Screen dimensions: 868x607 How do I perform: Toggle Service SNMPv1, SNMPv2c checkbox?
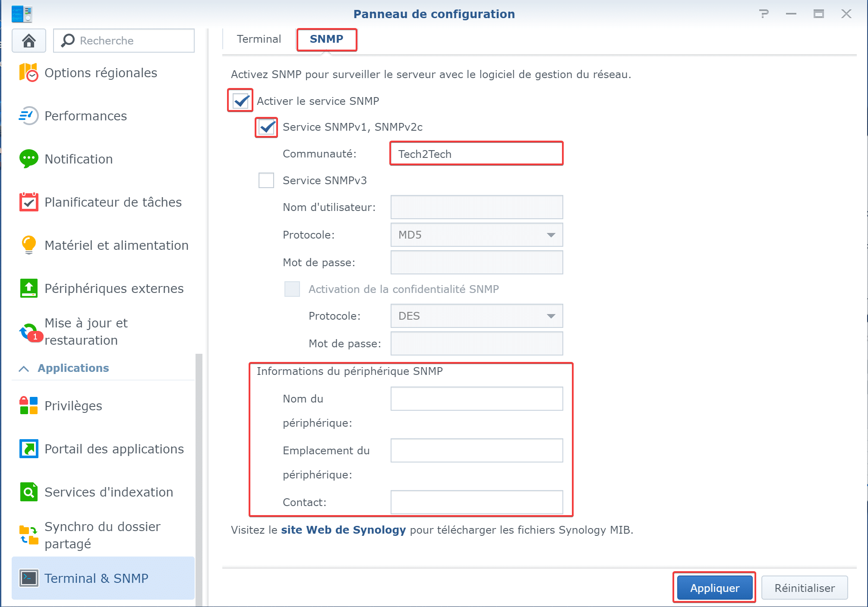[x=266, y=127]
